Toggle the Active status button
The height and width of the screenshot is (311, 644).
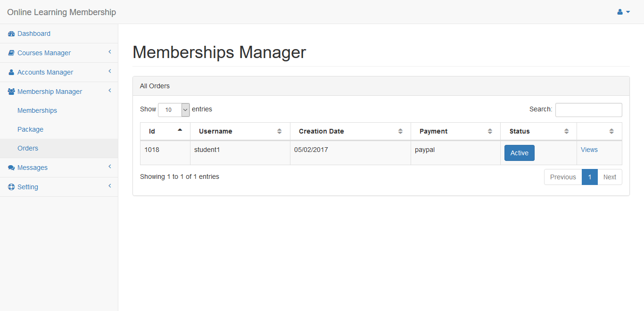click(x=519, y=153)
